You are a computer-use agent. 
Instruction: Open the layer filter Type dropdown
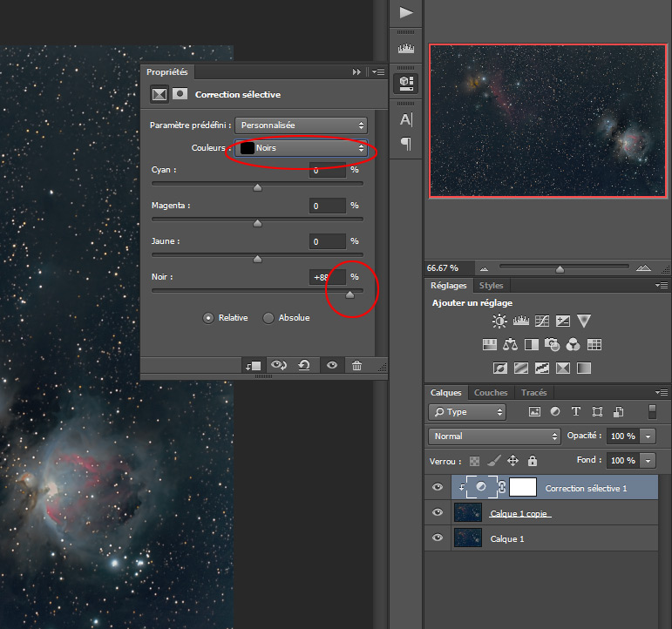tap(467, 412)
